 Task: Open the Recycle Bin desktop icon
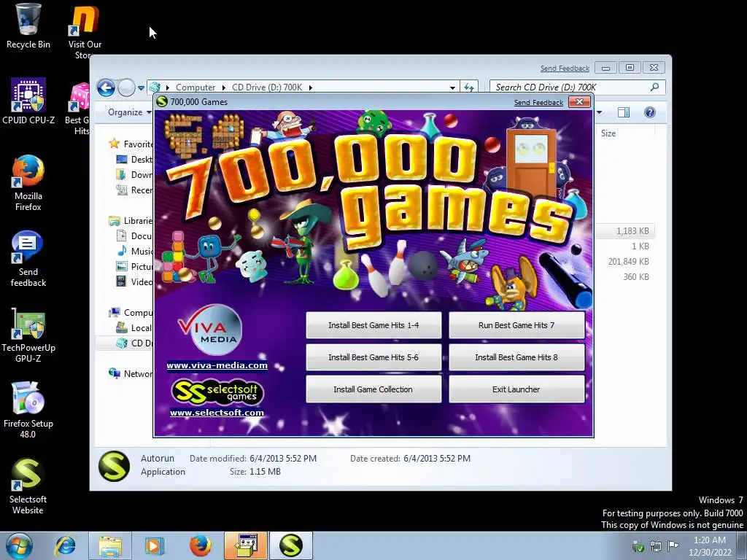pos(28,26)
